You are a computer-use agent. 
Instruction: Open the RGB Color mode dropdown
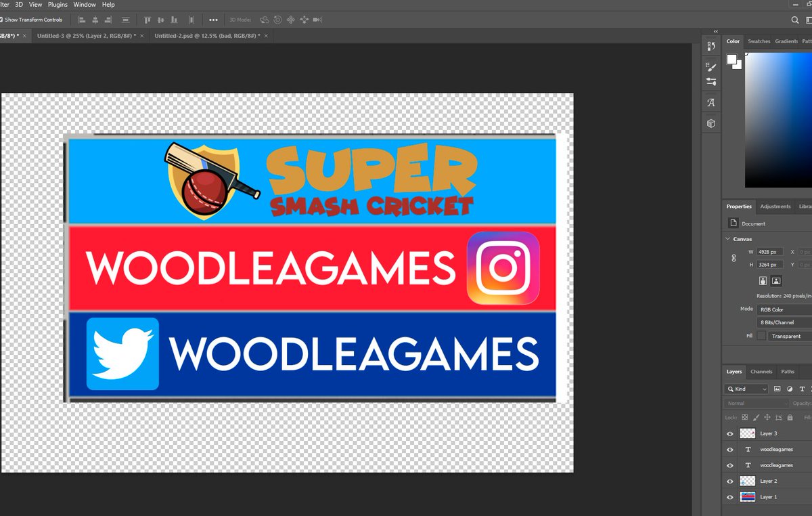(784, 309)
